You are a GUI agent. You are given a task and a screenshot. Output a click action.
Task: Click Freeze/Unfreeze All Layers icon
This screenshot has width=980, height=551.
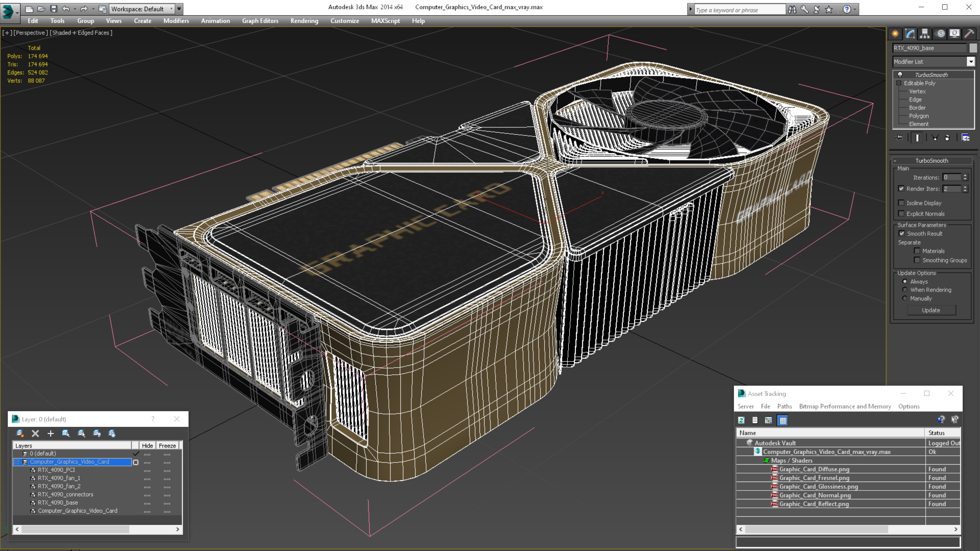[112, 433]
